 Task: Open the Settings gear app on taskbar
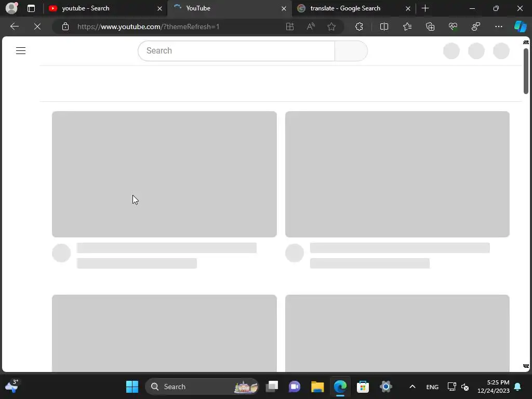coord(386,387)
